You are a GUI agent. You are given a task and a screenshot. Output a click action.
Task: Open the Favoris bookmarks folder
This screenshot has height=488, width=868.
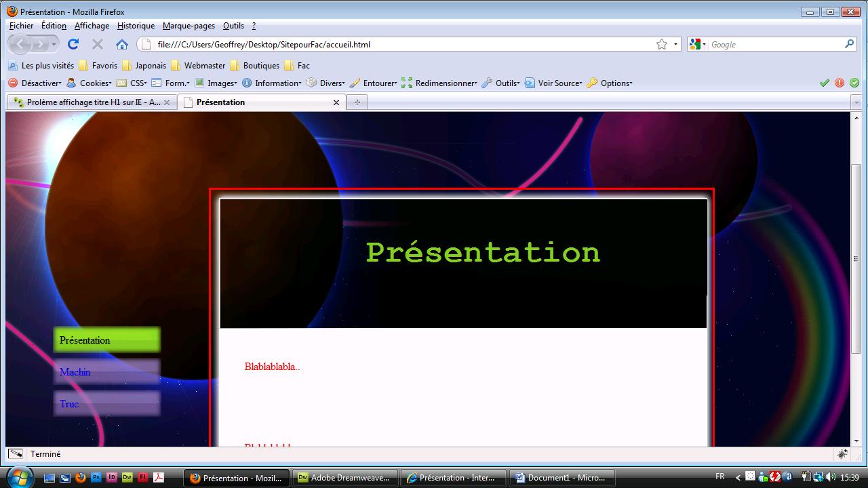(x=98, y=66)
